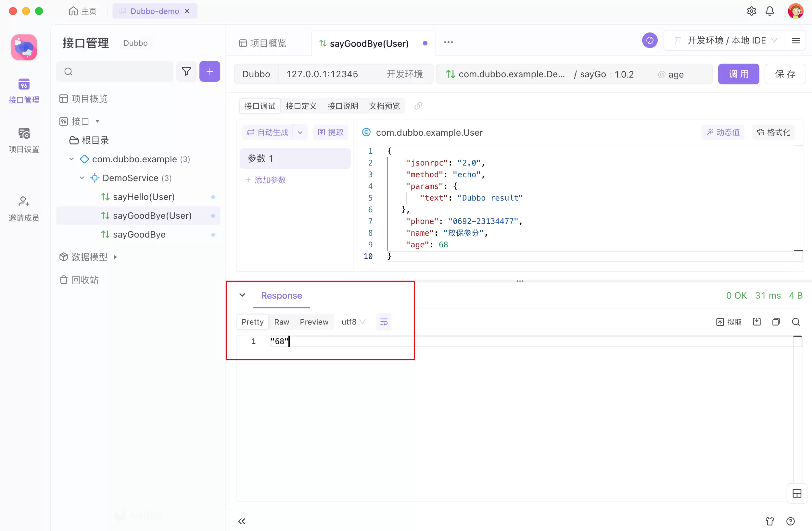Image resolution: width=812 pixels, height=531 pixels.
Task: Collapse the Response section chevron
Action: pyautogui.click(x=242, y=295)
